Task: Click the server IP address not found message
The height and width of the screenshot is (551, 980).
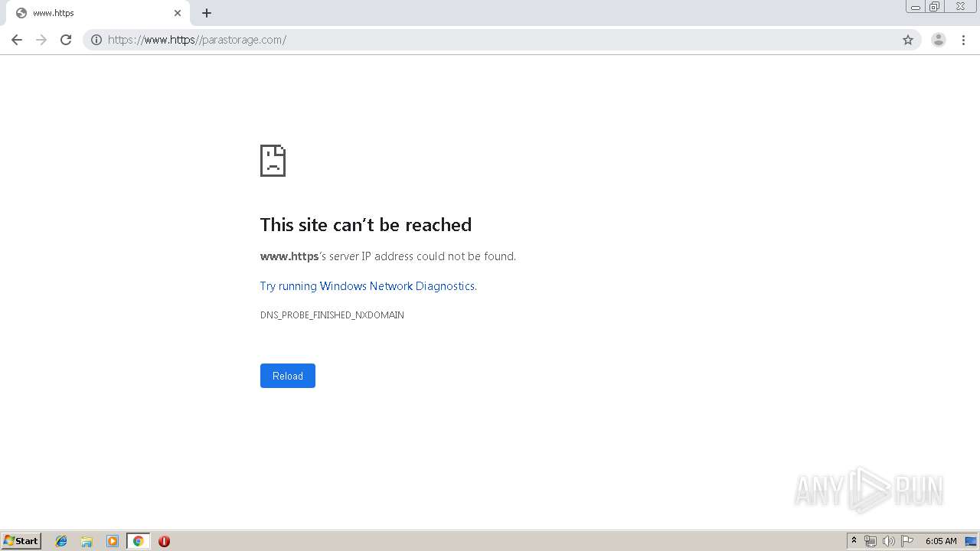Action: 388,256
